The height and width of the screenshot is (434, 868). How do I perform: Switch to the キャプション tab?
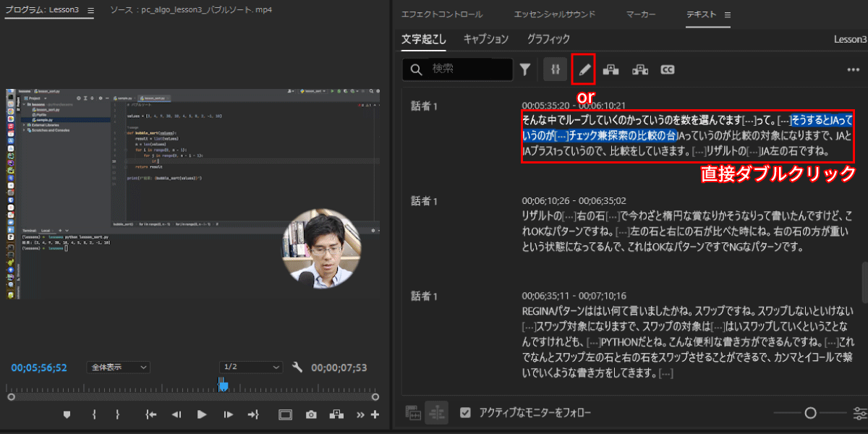(x=486, y=39)
